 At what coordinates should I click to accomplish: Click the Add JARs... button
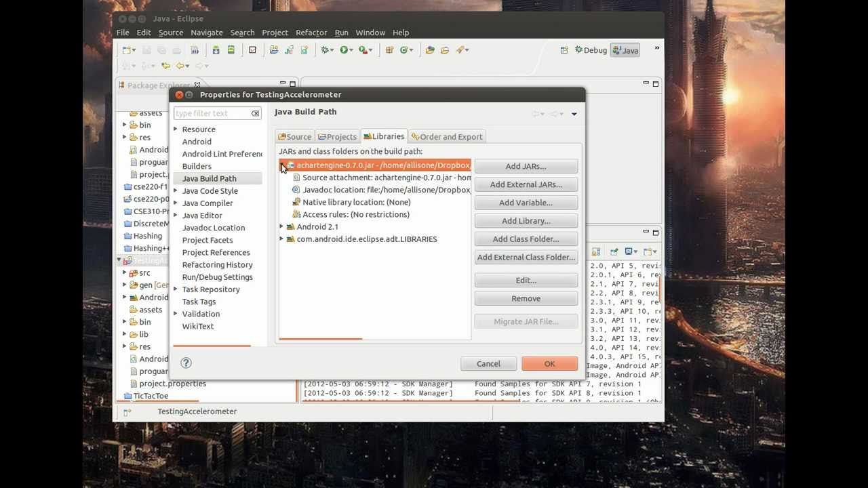(x=526, y=166)
